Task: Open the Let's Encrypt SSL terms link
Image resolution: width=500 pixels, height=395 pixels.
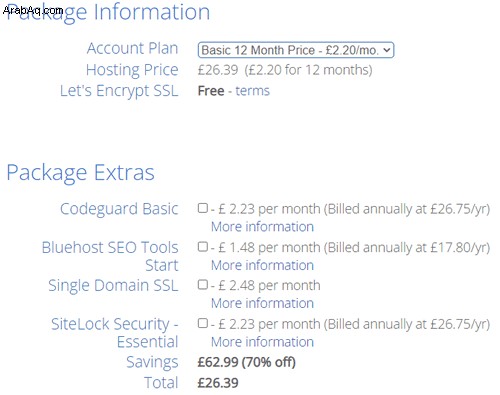Action: pyautogui.click(x=252, y=91)
